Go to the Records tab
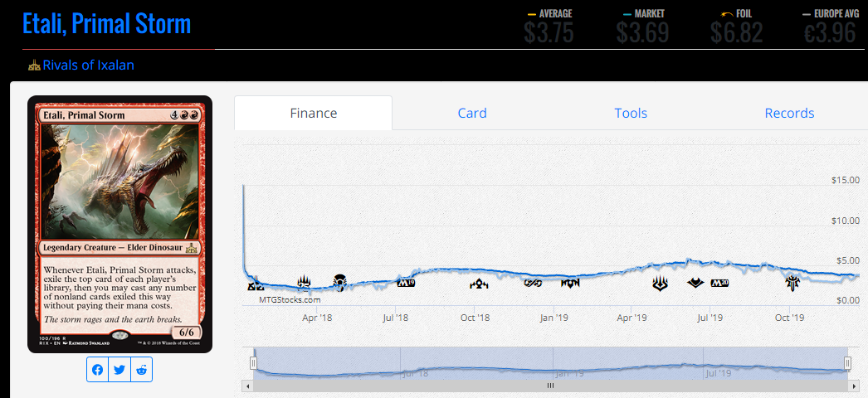 click(789, 114)
